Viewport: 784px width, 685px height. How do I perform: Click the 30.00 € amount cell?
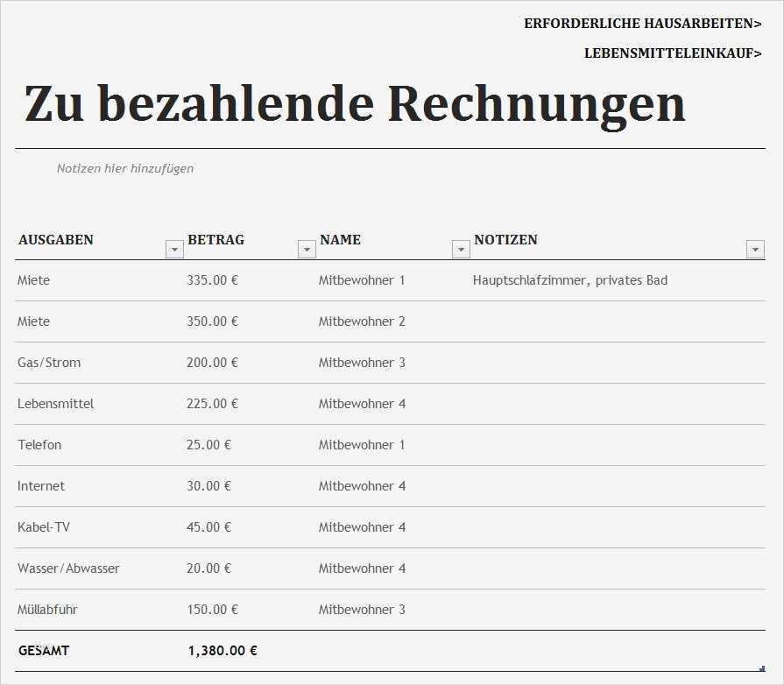209,486
